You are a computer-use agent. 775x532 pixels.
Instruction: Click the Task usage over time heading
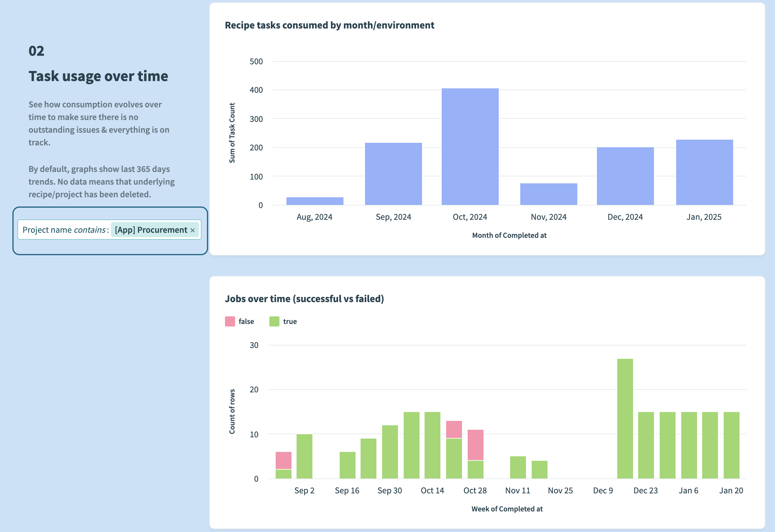(98, 76)
